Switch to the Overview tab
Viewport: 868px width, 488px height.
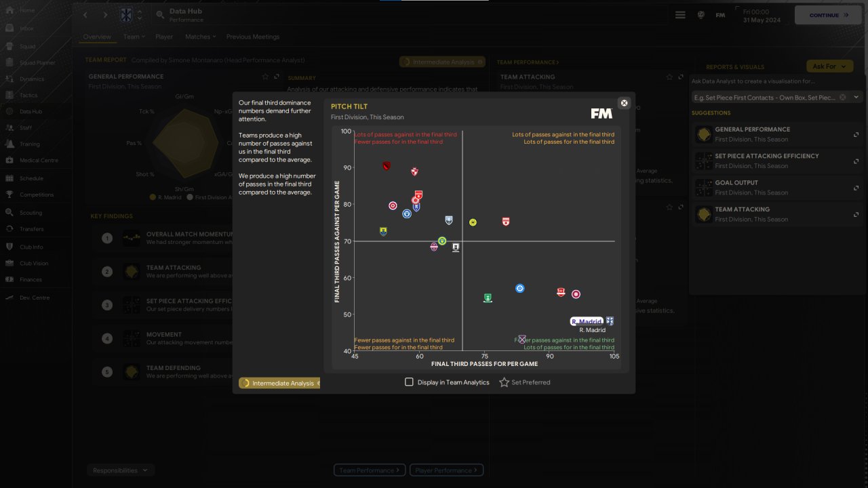pos(97,37)
